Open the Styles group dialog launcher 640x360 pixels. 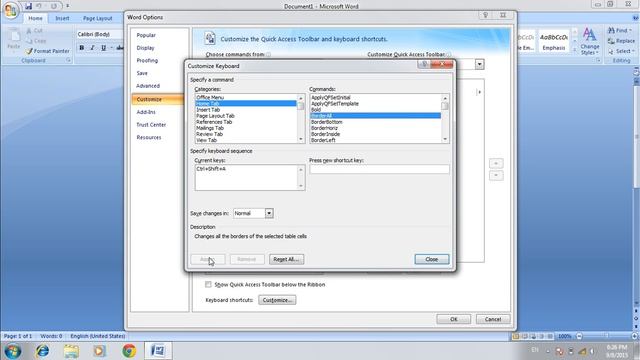point(598,60)
